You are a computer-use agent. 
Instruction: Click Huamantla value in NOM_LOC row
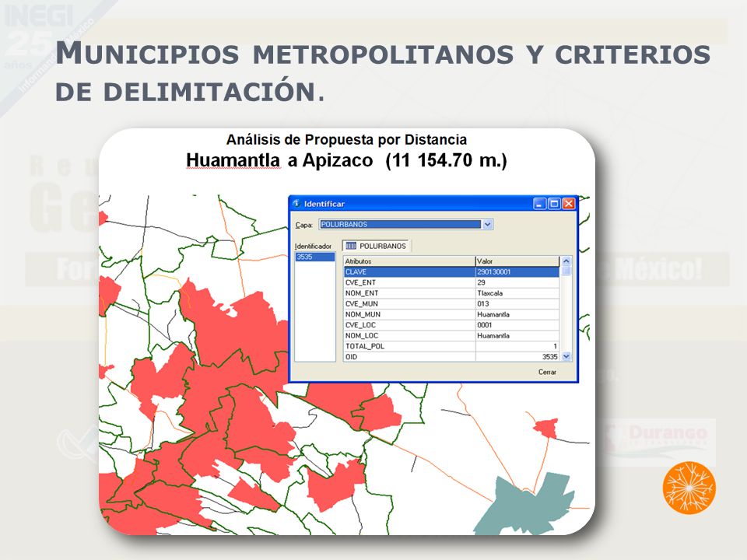pyautogui.click(x=493, y=336)
